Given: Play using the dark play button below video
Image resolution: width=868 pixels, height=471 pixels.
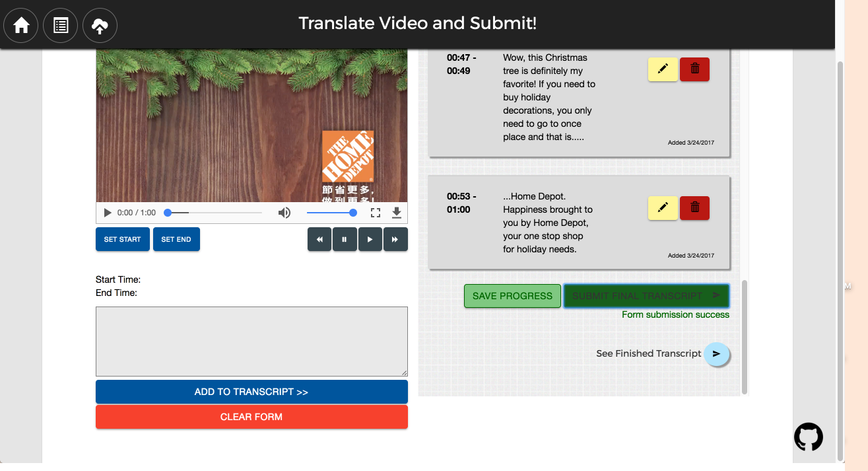Looking at the screenshot, I should tap(370, 239).
